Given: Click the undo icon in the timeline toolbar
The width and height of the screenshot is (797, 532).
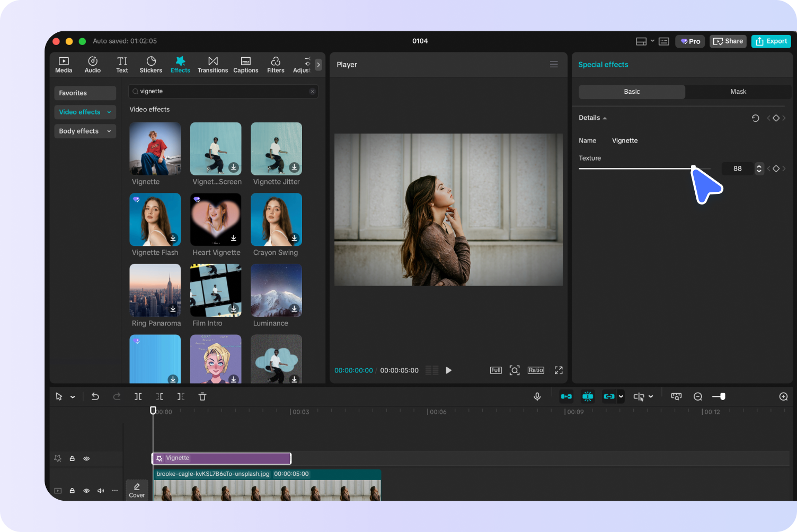Looking at the screenshot, I should 95,396.
